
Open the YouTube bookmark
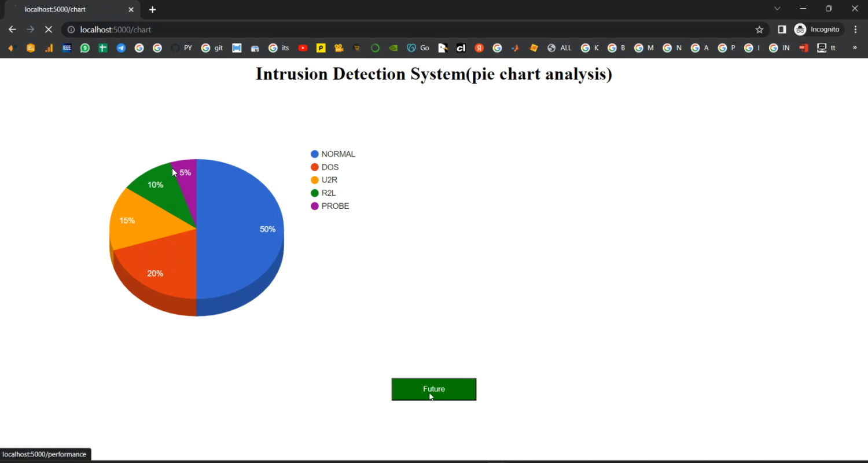pos(303,48)
